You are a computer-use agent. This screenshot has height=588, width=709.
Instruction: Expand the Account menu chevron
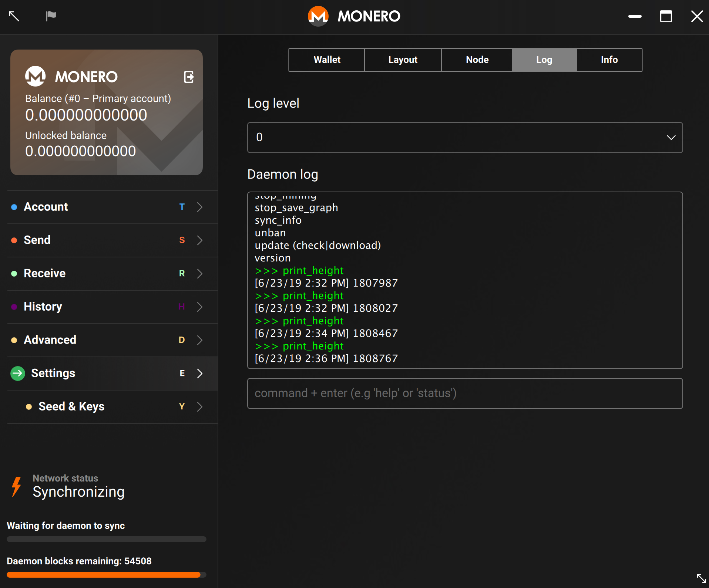coord(200,207)
